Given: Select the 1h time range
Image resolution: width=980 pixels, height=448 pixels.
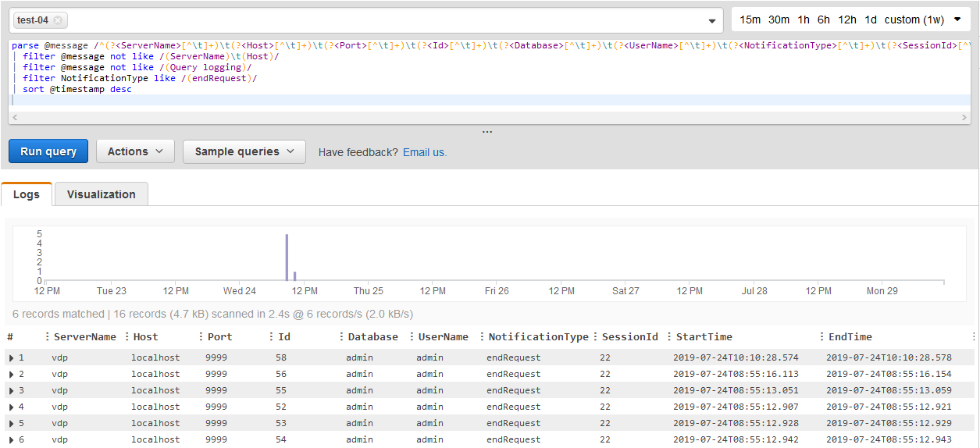Looking at the screenshot, I should tap(804, 20).
